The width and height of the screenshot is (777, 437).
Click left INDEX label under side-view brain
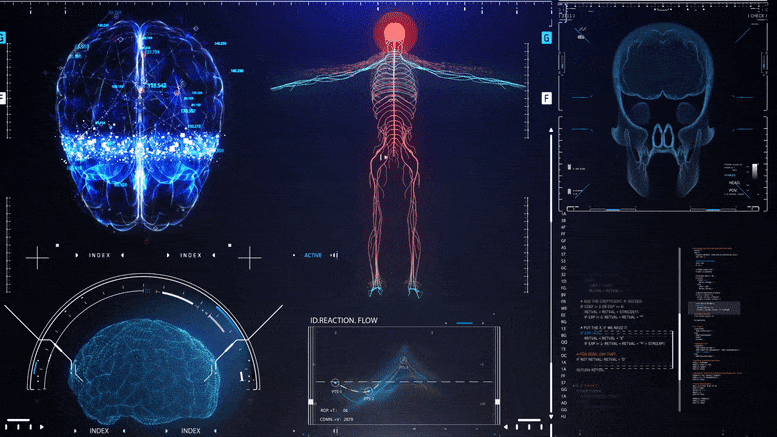pyautogui.click(x=99, y=431)
